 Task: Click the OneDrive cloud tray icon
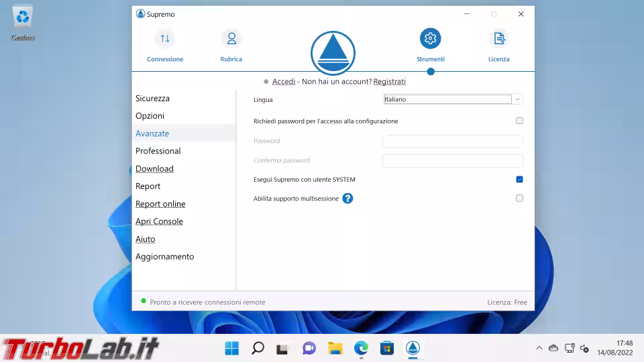(x=553, y=348)
